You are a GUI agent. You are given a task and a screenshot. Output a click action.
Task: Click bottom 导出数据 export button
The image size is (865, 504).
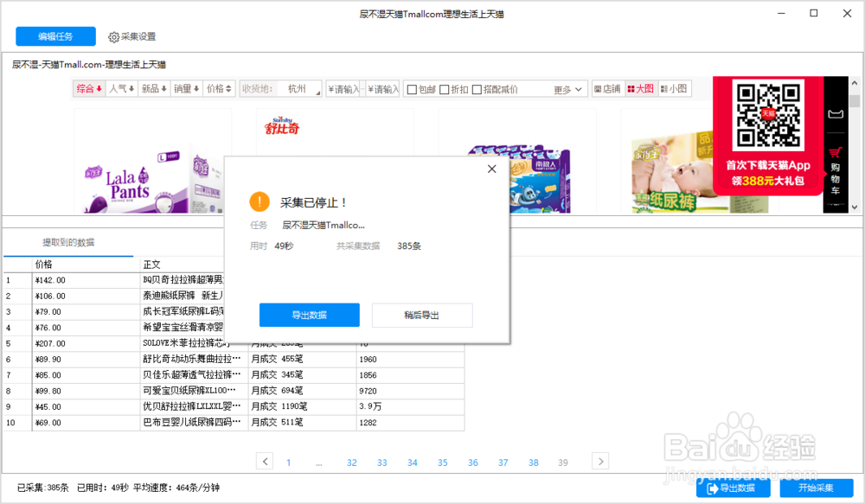click(x=733, y=488)
